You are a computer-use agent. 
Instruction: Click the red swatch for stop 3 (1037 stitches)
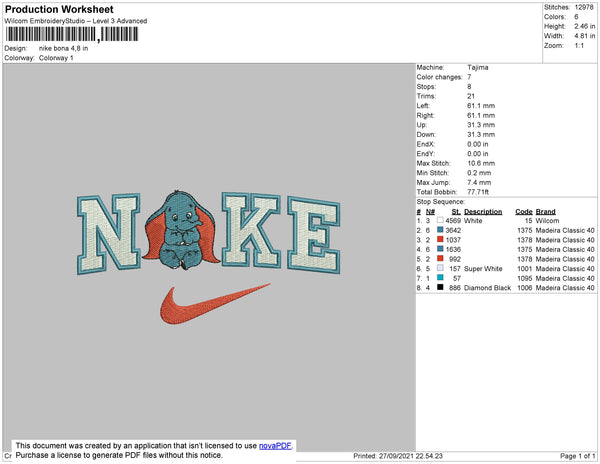[x=440, y=239]
